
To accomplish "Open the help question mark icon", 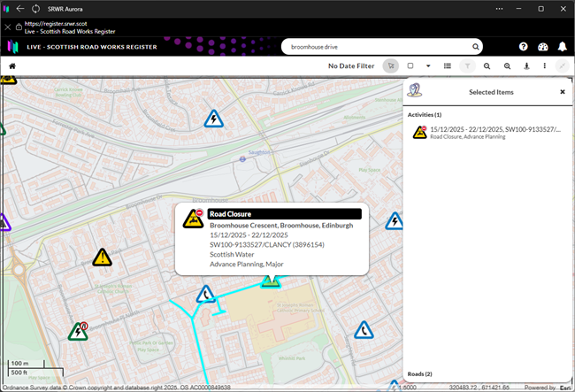I will [x=524, y=47].
